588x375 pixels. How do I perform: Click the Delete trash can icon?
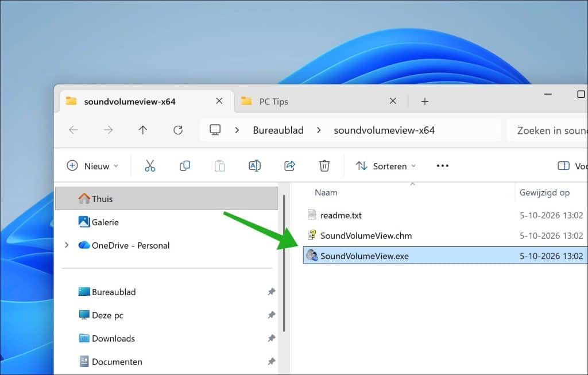tap(324, 166)
